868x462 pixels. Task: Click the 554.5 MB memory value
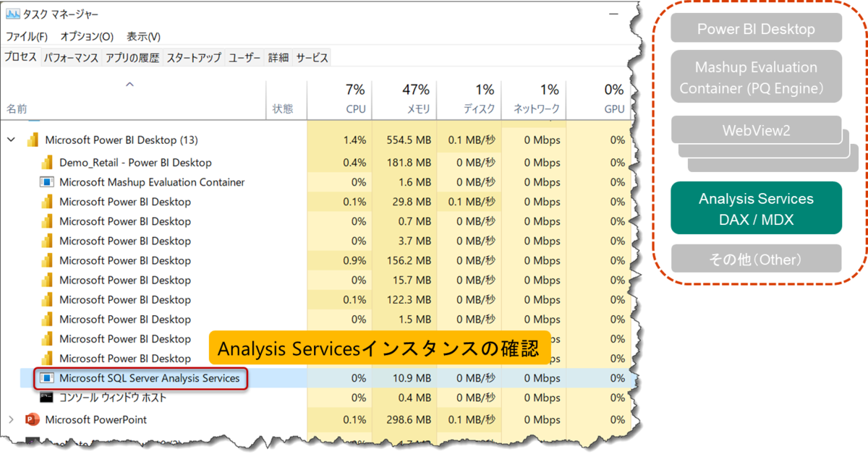409,140
